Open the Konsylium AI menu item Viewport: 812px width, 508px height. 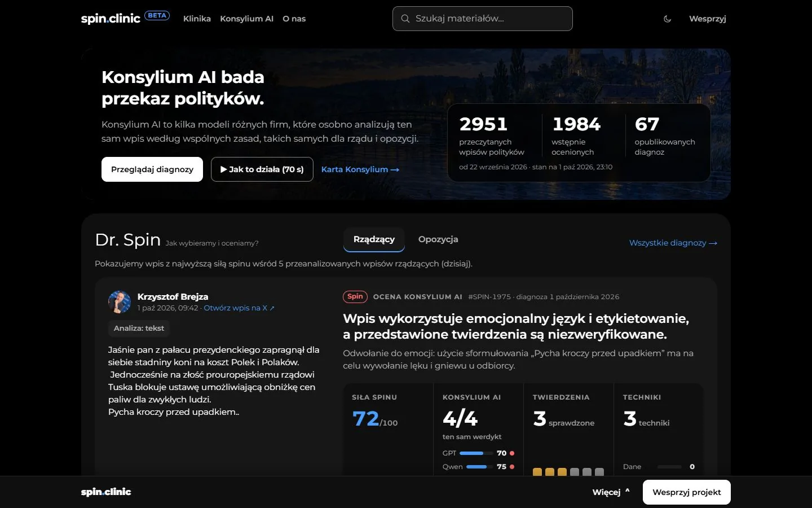(x=246, y=19)
